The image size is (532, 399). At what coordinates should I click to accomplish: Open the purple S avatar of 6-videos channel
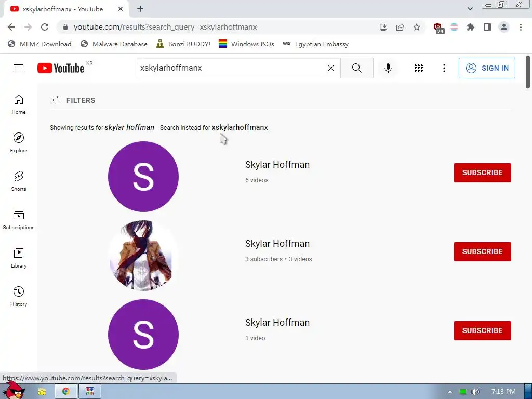[x=143, y=177]
